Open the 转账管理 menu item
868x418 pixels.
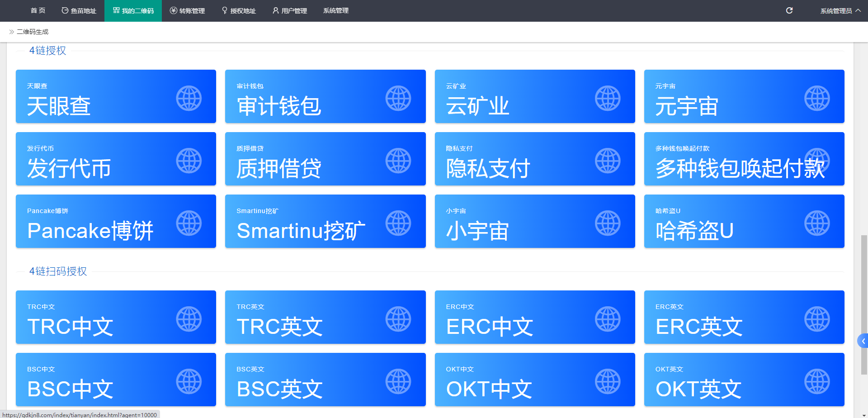[x=187, y=11]
